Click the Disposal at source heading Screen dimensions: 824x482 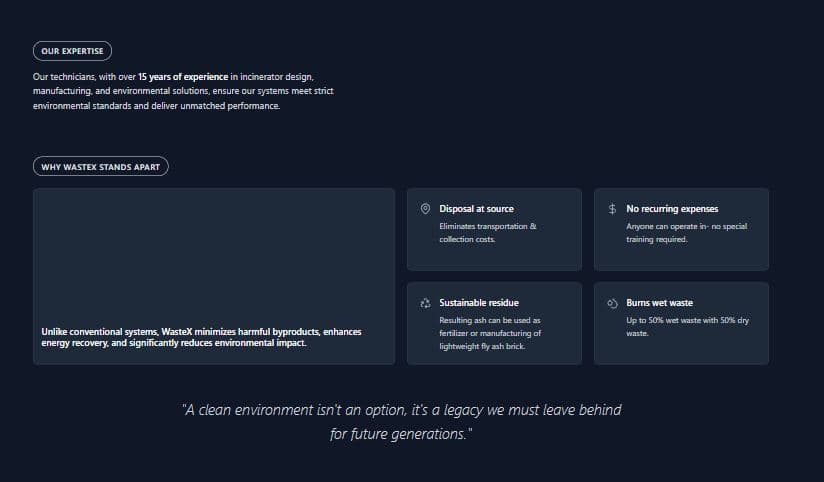[476, 209]
